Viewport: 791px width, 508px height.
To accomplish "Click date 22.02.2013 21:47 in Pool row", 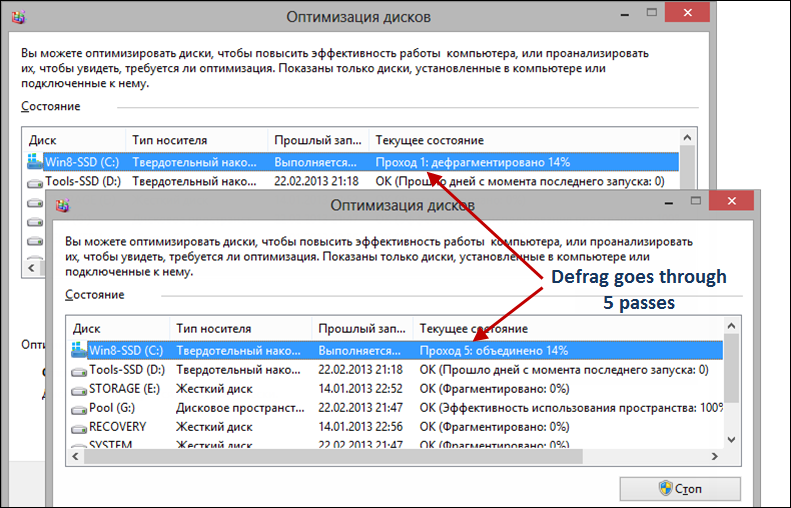I will pyautogui.click(x=360, y=408).
